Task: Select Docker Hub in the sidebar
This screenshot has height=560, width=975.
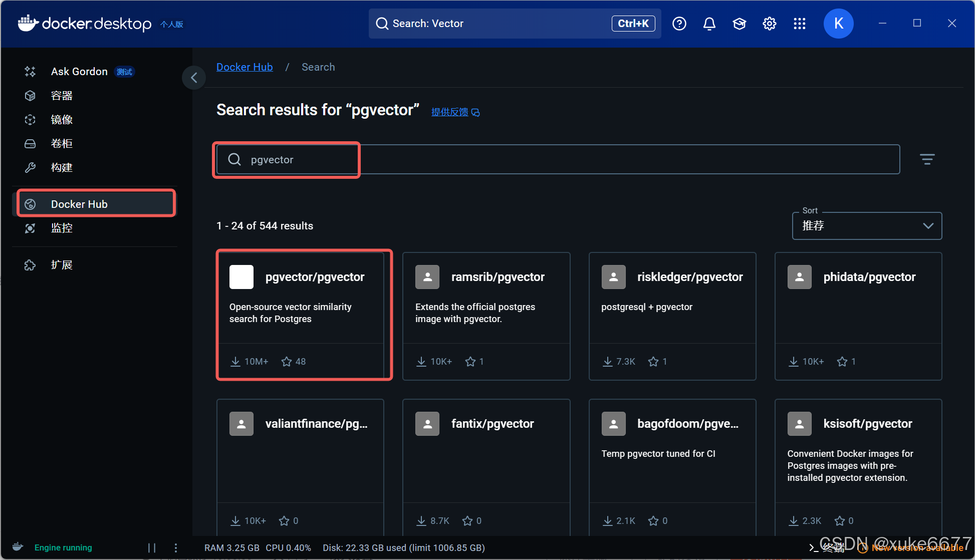Action: tap(95, 204)
